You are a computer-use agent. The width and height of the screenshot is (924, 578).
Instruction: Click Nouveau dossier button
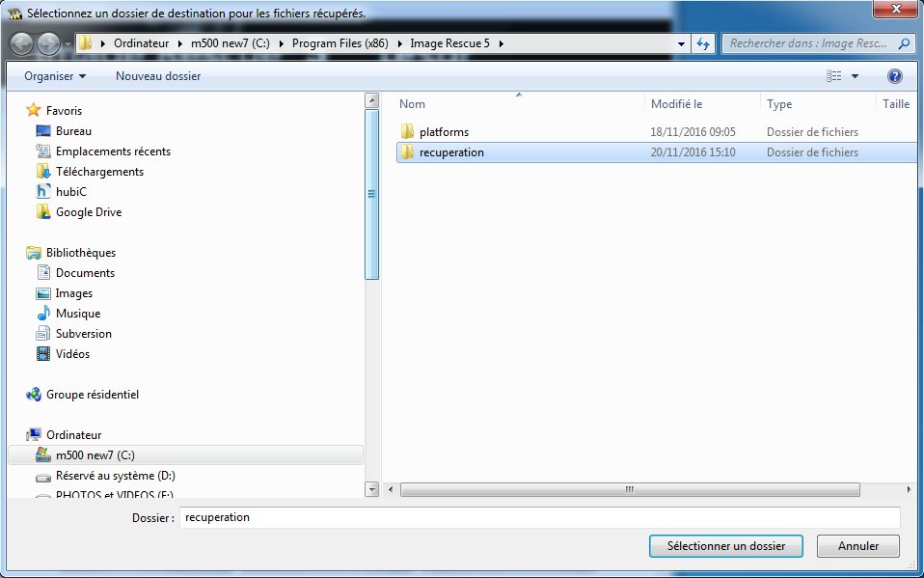pyautogui.click(x=158, y=76)
